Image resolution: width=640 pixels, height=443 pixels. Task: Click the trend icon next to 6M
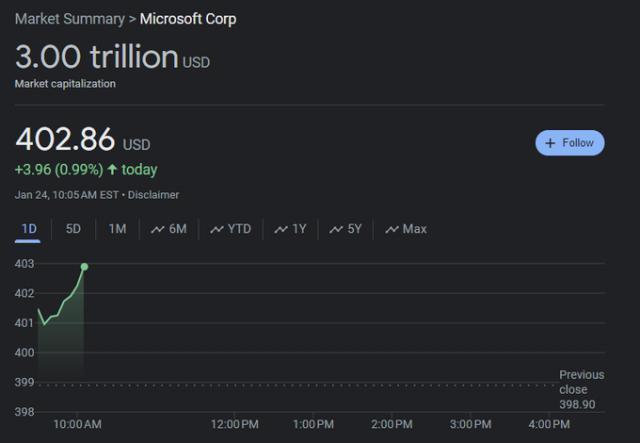(157, 229)
